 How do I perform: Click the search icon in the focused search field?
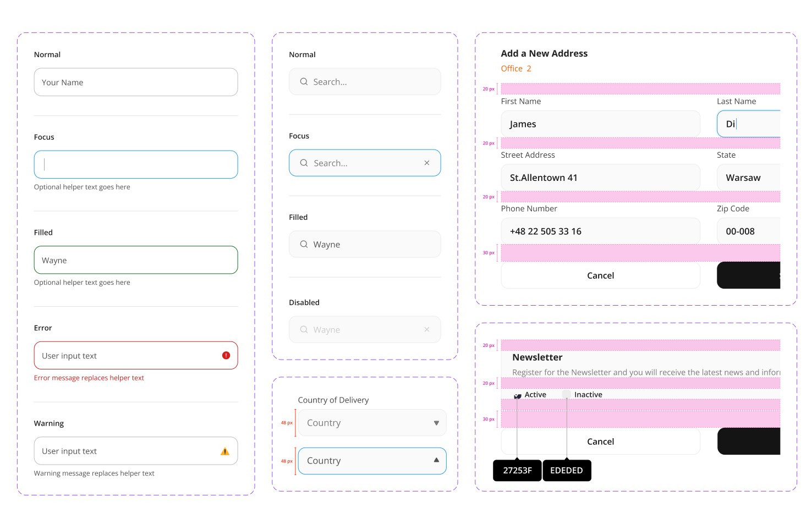pos(304,163)
